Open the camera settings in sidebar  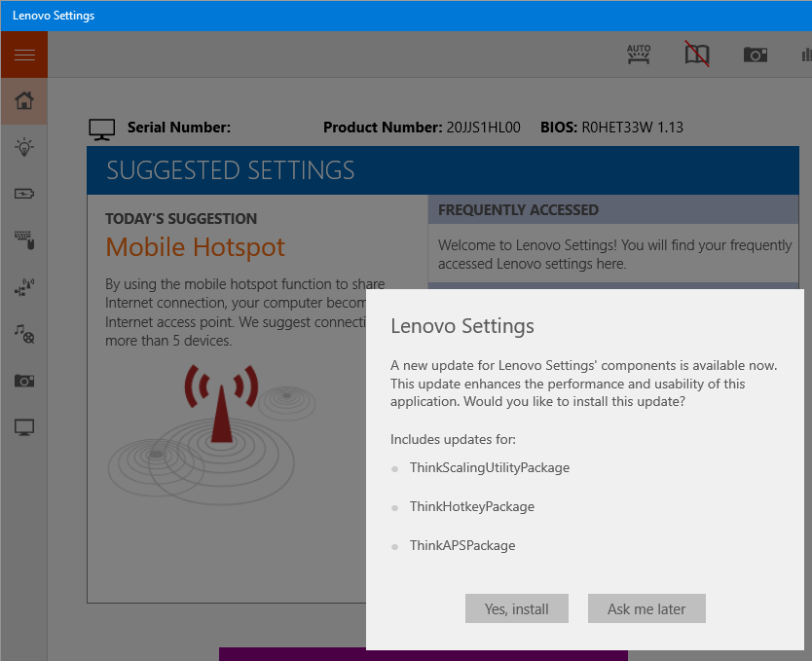[24, 381]
